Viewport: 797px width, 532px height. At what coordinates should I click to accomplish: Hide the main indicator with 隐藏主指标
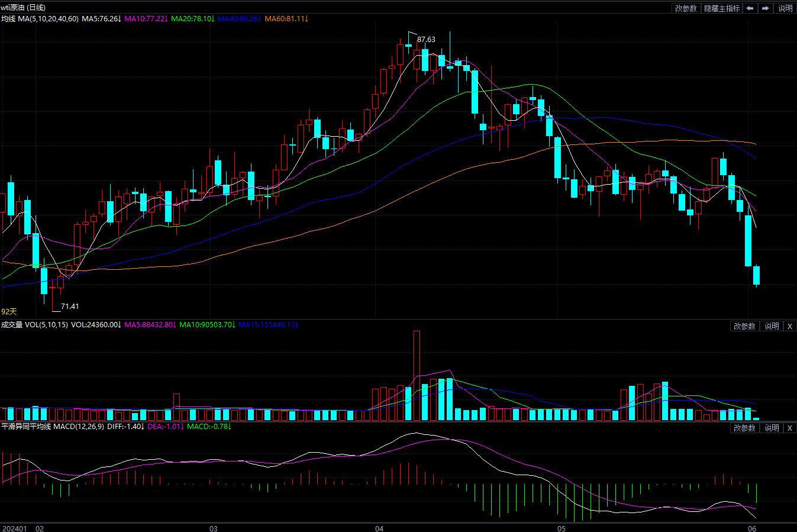tap(722, 8)
